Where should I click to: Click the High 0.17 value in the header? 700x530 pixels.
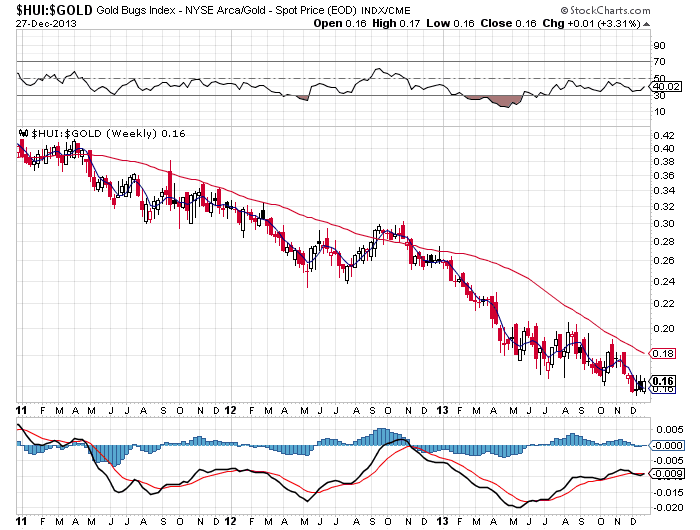(396, 23)
